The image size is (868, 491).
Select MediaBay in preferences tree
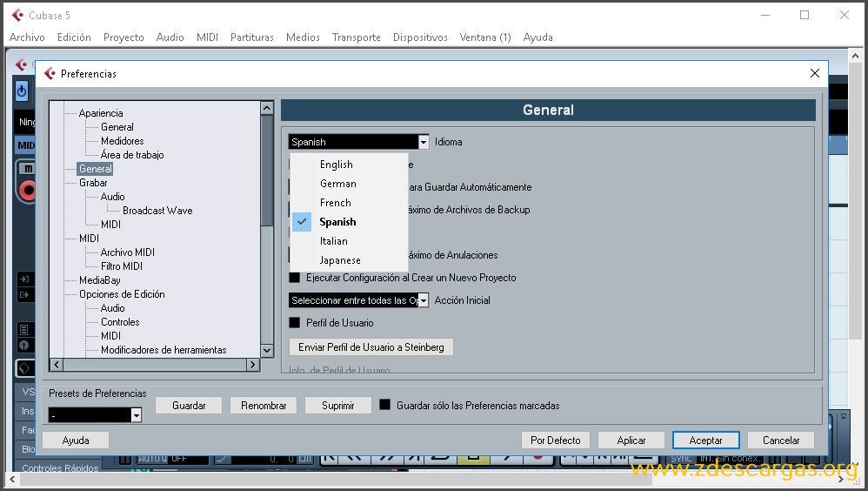[100, 280]
